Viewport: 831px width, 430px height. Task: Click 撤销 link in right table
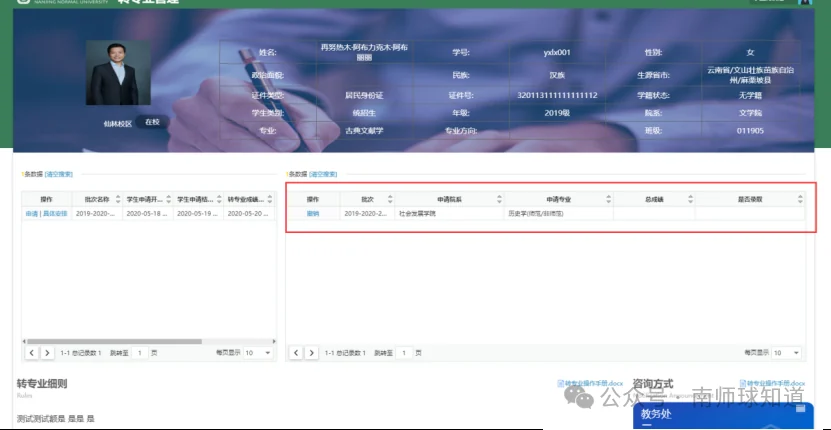tap(313, 214)
